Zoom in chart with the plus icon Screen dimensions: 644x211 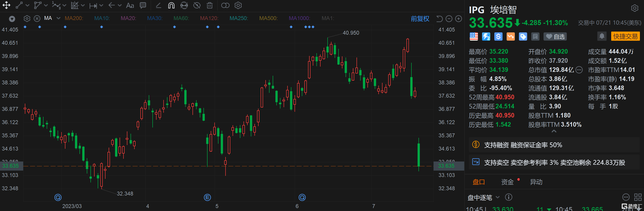pos(458,19)
